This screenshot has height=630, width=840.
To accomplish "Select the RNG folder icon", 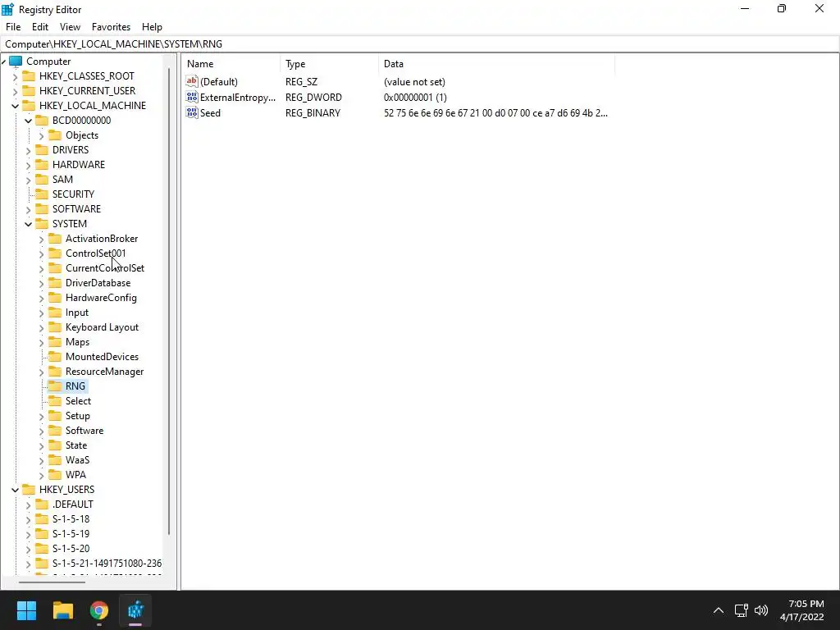I will pyautogui.click(x=55, y=386).
